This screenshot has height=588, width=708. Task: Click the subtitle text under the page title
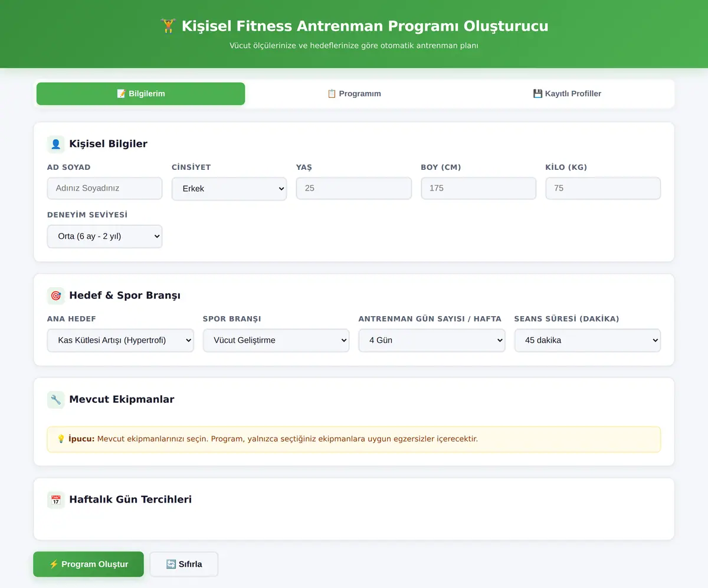(354, 45)
